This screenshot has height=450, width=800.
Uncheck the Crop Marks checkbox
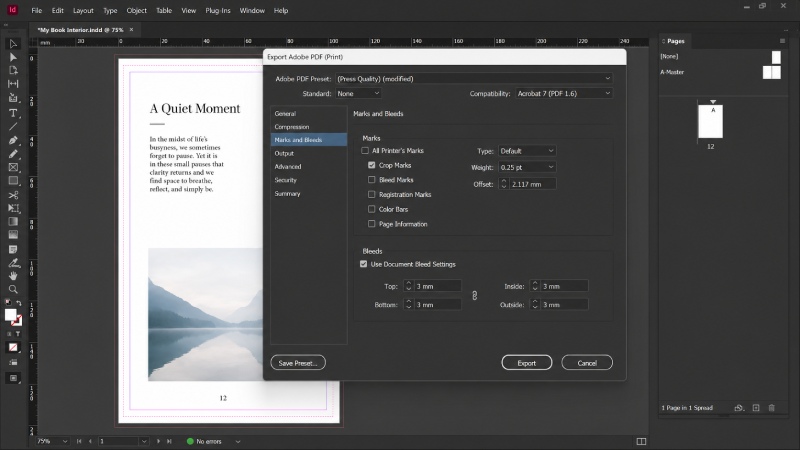[371, 165]
